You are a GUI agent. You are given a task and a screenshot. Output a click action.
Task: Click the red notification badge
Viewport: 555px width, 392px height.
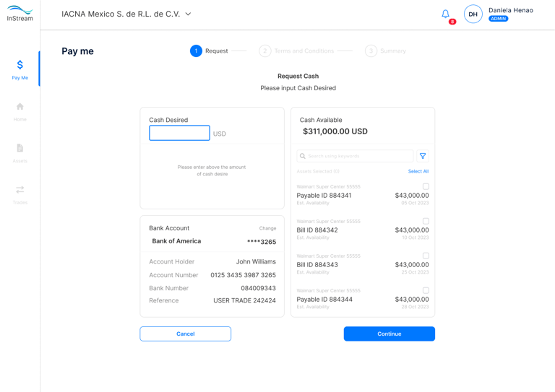[x=452, y=22]
